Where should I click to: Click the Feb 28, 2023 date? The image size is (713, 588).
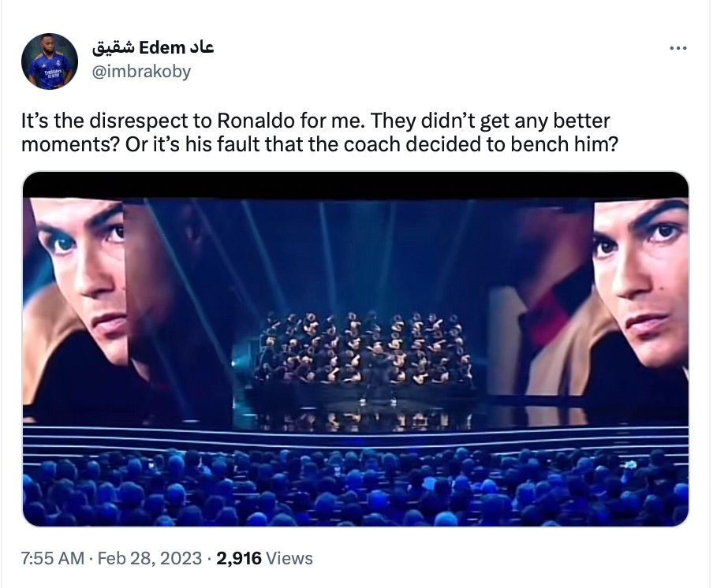point(148,559)
